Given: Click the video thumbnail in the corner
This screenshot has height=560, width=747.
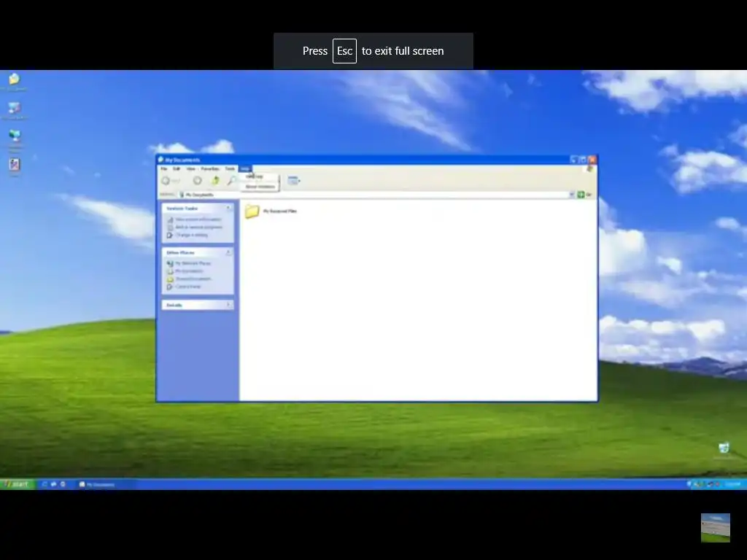Looking at the screenshot, I should coord(715,528).
